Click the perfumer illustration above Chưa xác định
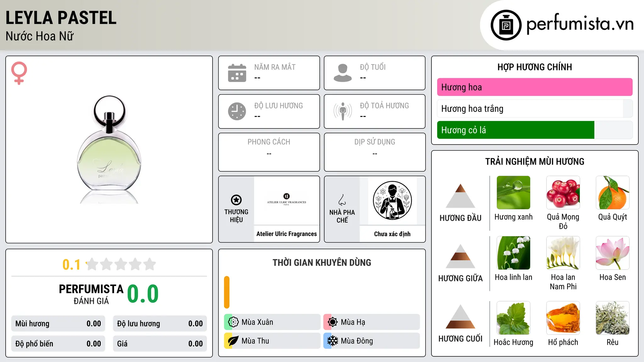 392,200
